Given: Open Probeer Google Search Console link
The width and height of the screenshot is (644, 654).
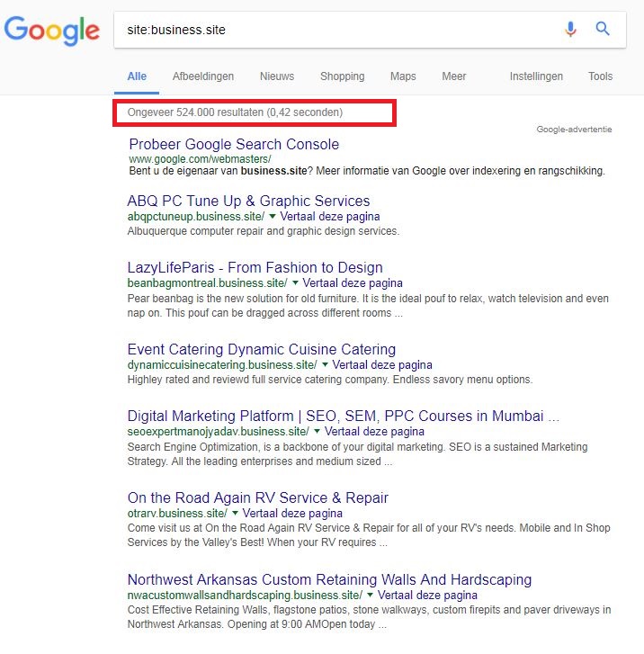Looking at the screenshot, I should click(234, 144).
